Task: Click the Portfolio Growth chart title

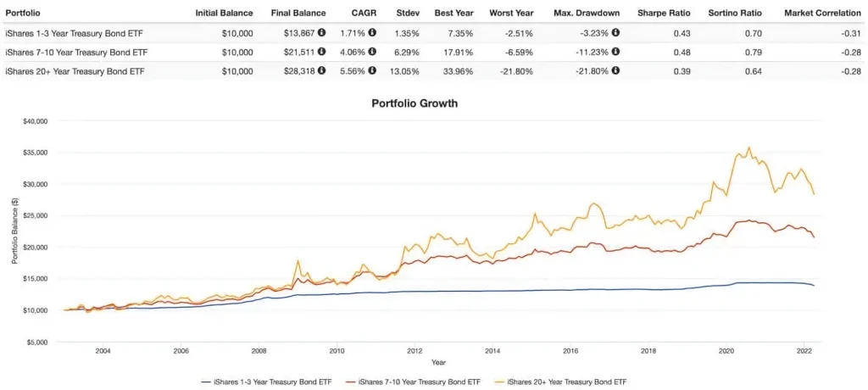Action: click(415, 103)
